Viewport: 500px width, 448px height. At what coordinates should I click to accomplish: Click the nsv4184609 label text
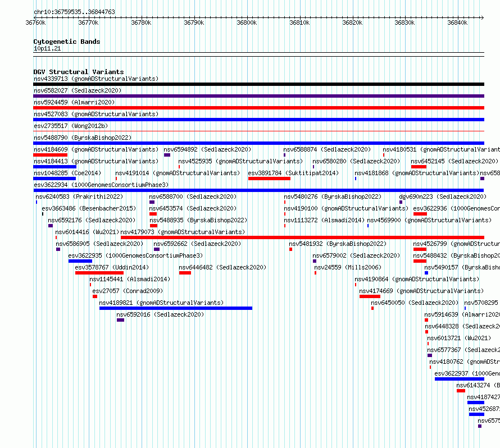click(96, 149)
